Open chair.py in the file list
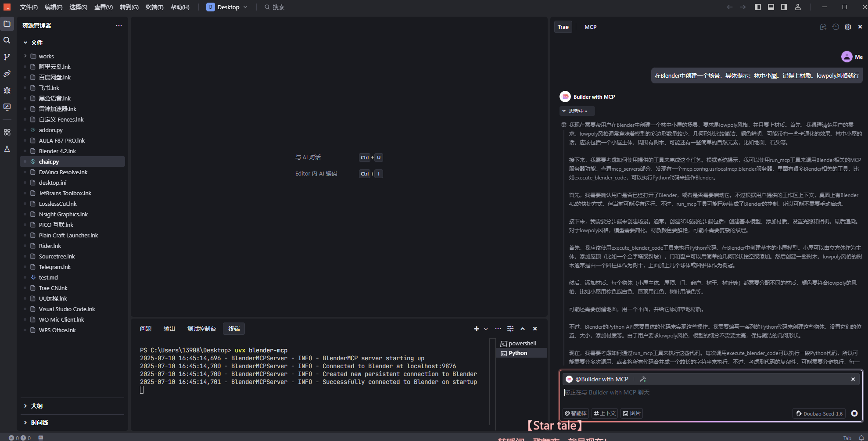Image resolution: width=868 pixels, height=441 pixels. pyautogui.click(x=49, y=161)
